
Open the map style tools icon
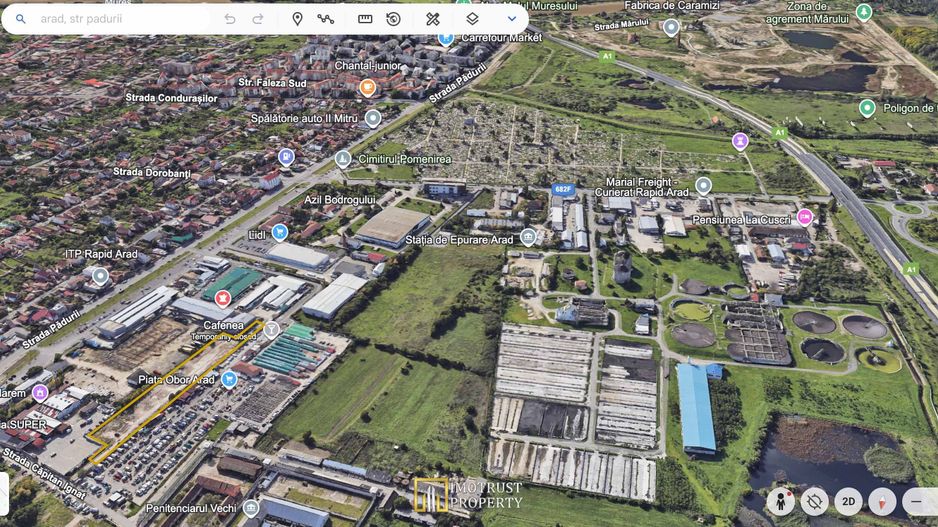pos(433,19)
